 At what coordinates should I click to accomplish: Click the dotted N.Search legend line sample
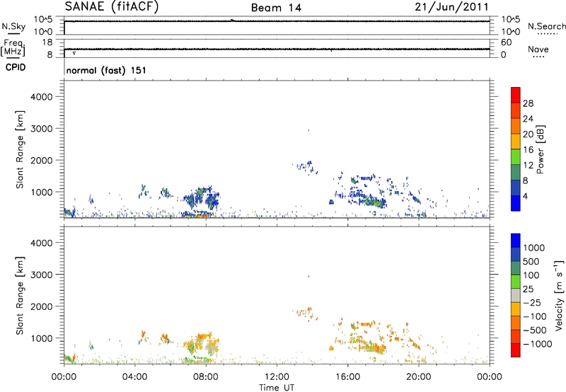547,34
